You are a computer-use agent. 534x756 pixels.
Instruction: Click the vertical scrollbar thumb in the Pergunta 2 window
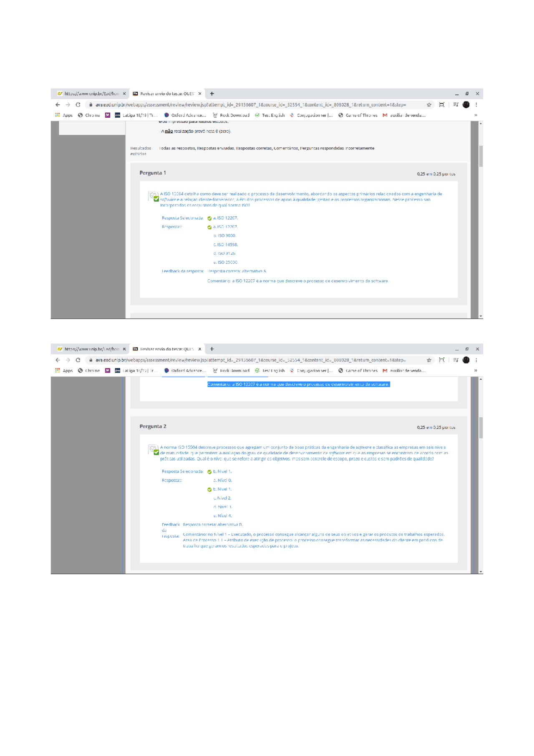coord(481,428)
